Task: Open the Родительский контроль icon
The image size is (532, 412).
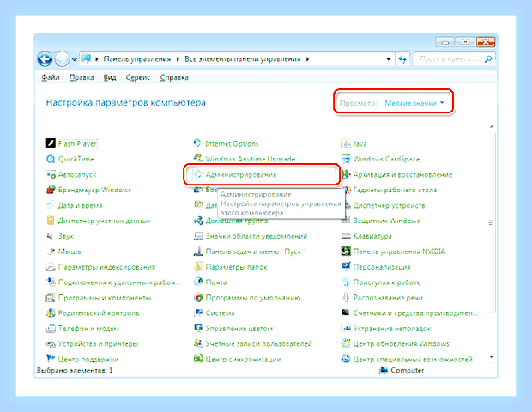Action: tap(51, 313)
